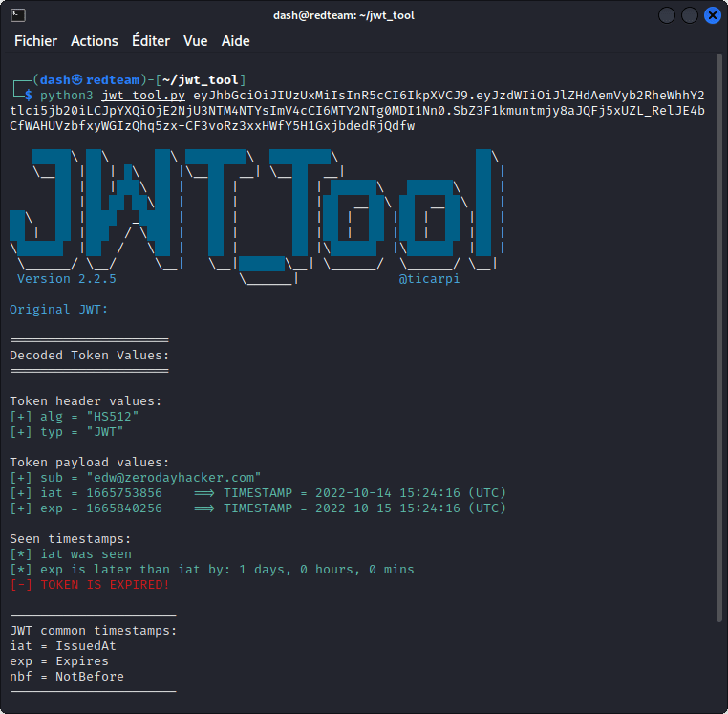Click the redteam hostname in the prompt
This screenshot has height=714, width=728.
coord(113,80)
